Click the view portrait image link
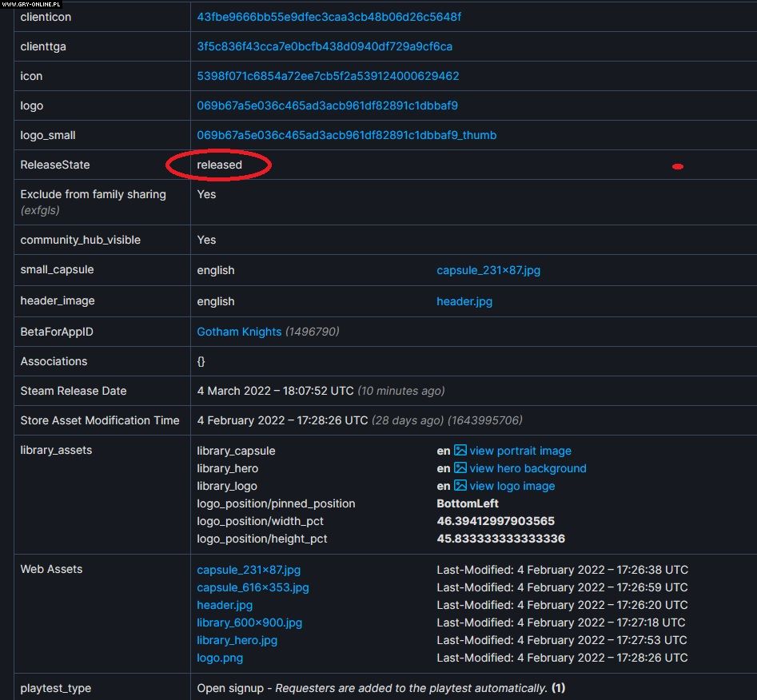Viewport: 757px width, 700px height. [x=520, y=451]
